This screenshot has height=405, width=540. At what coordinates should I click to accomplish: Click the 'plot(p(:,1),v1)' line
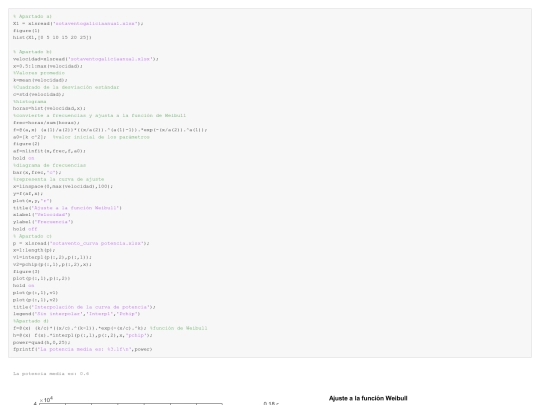pyautogui.click(x=35, y=293)
